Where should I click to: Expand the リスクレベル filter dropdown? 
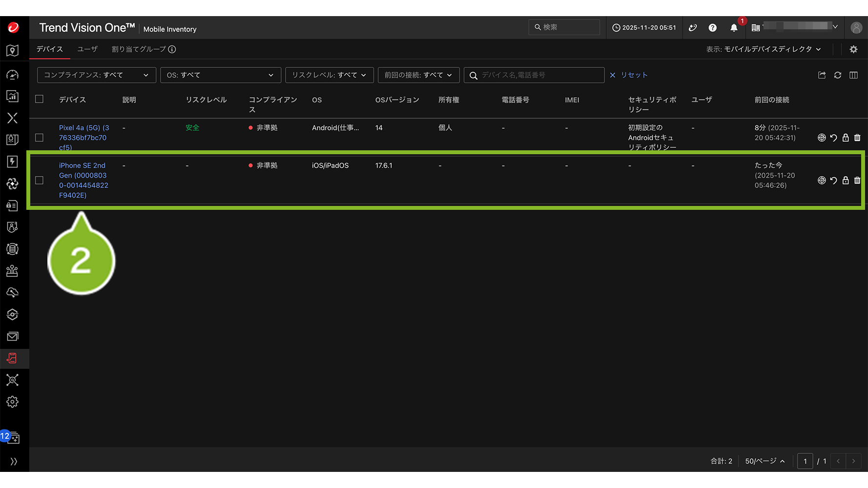[x=329, y=75]
